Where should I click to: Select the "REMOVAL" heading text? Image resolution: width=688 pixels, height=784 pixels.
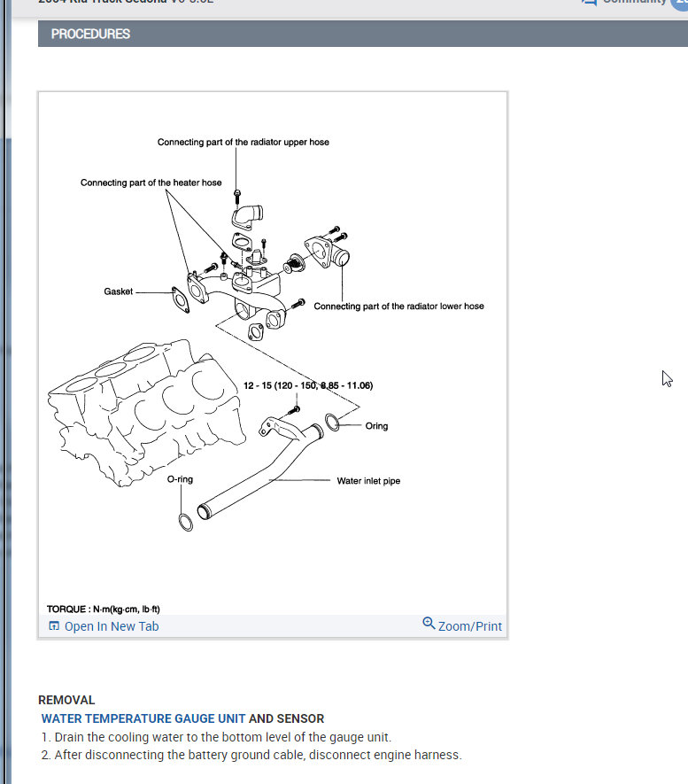[x=66, y=700]
